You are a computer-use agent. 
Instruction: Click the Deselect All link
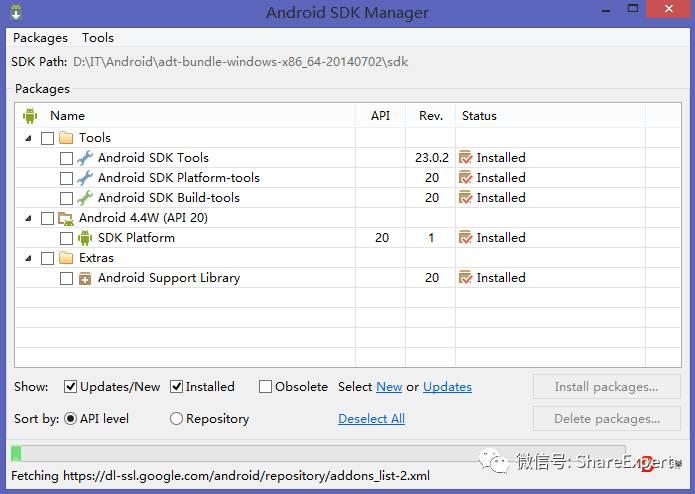[x=371, y=419]
